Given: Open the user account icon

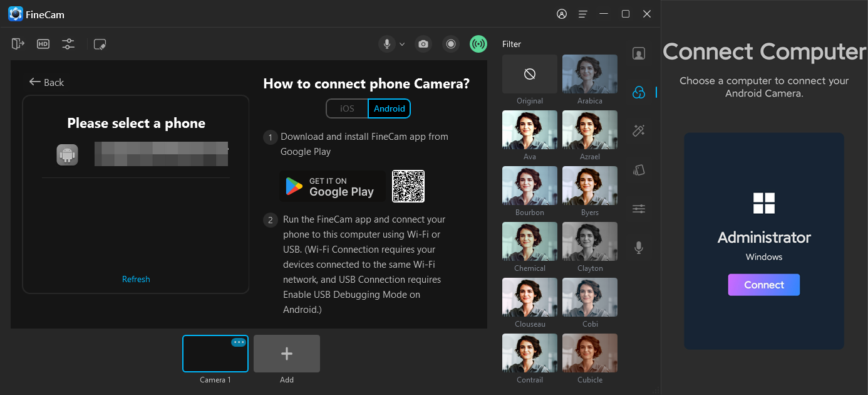Looking at the screenshot, I should click(562, 14).
